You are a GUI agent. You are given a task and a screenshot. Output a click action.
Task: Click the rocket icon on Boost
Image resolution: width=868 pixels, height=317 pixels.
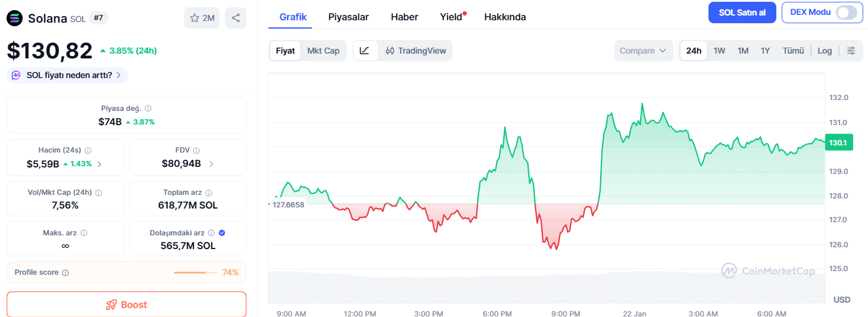[x=111, y=304]
